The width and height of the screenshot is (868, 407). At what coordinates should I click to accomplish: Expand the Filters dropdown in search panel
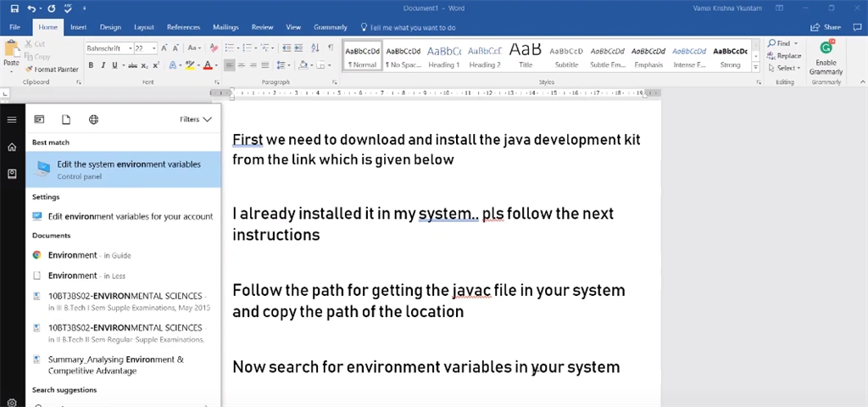coord(196,119)
